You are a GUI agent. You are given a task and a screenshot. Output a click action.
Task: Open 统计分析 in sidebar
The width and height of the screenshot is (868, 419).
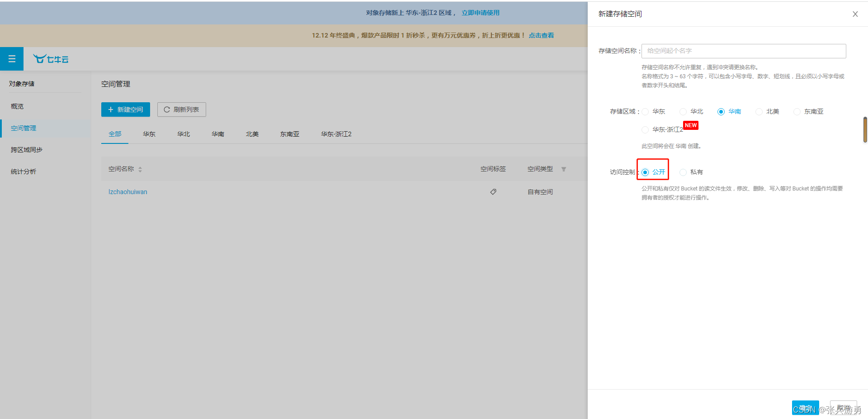[x=24, y=171]
